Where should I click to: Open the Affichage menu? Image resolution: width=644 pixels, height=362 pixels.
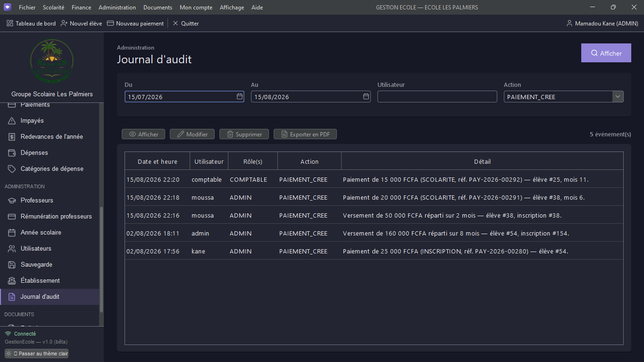pyautogui.click(x=232, y=8)
